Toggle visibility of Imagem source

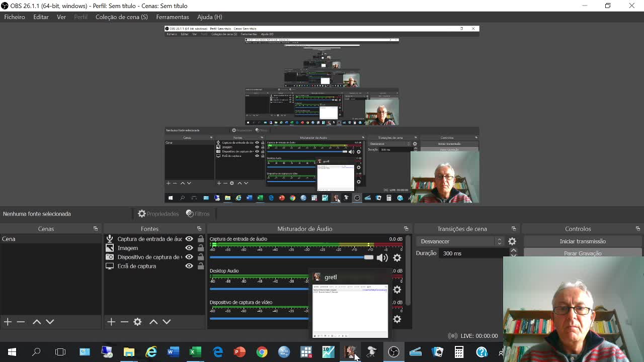point(189,248)
